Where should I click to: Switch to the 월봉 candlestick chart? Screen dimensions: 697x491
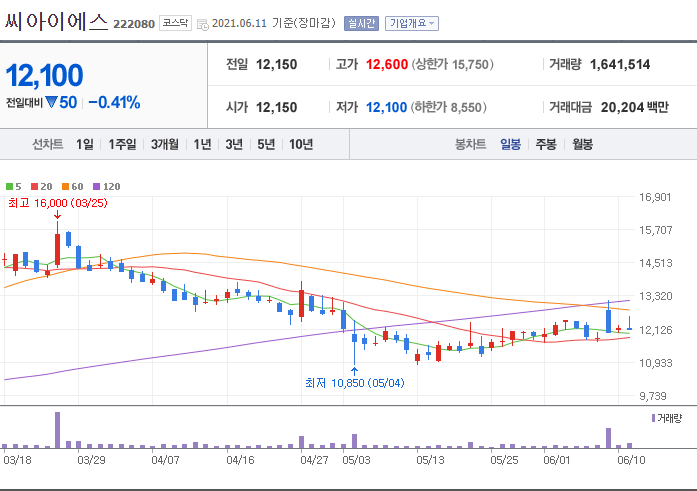582,144
